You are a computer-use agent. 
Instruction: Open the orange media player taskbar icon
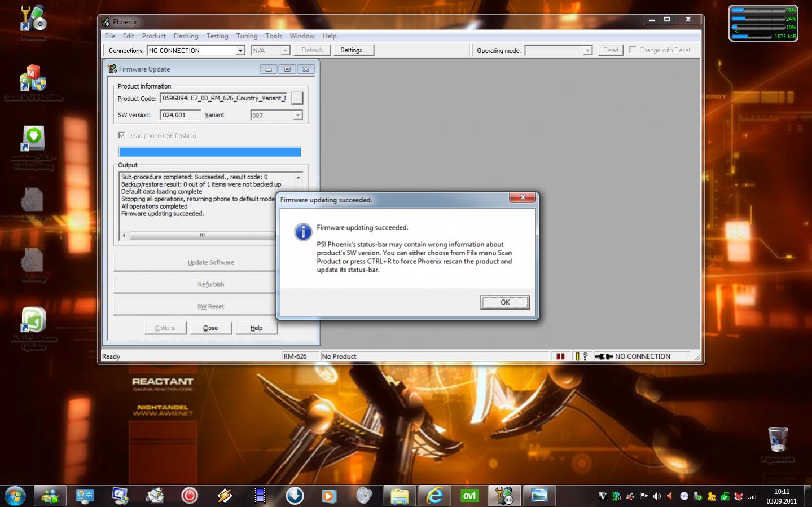click(x=329, y=496)
